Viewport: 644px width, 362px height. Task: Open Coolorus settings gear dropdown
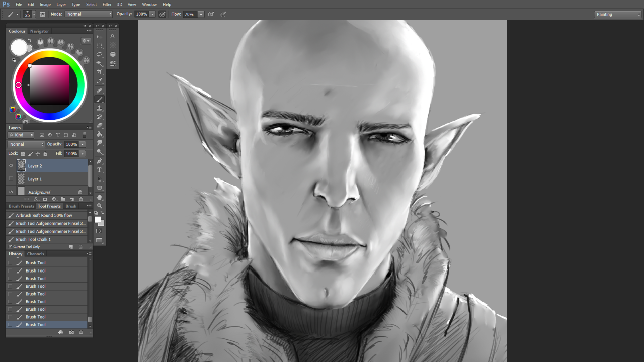[86, 41]
